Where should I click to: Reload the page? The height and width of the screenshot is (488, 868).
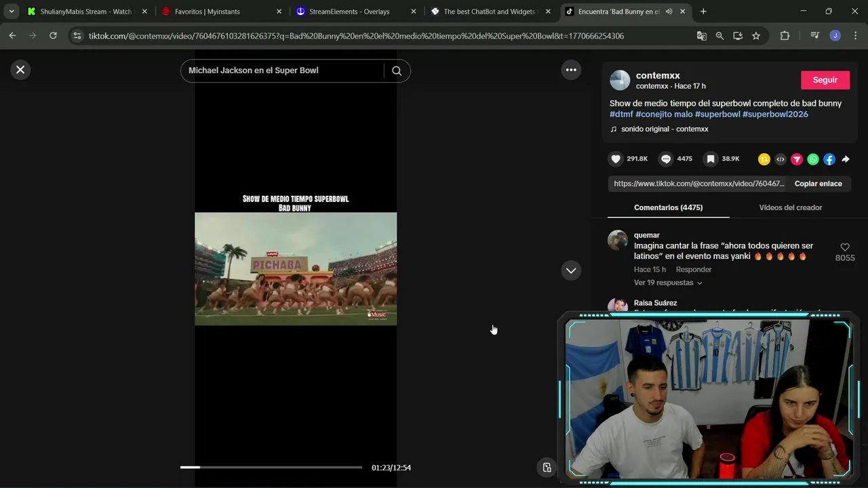coord(53,36)
